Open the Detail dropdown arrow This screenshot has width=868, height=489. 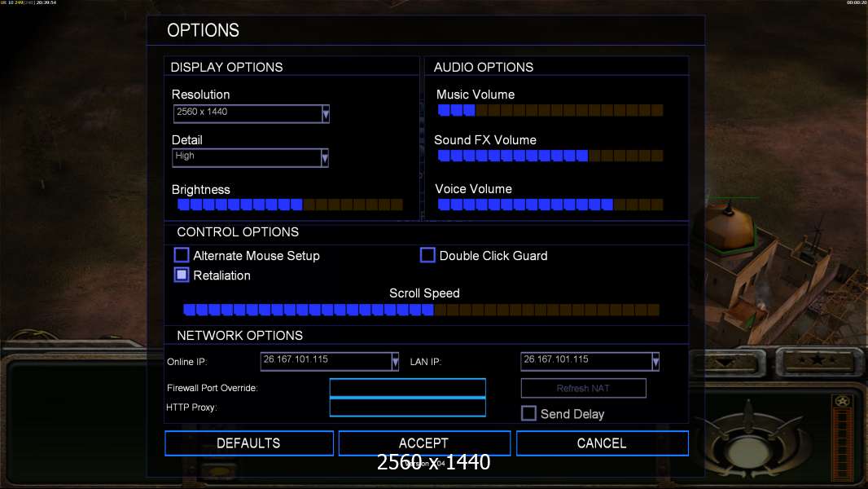click(x=325, y=158)
